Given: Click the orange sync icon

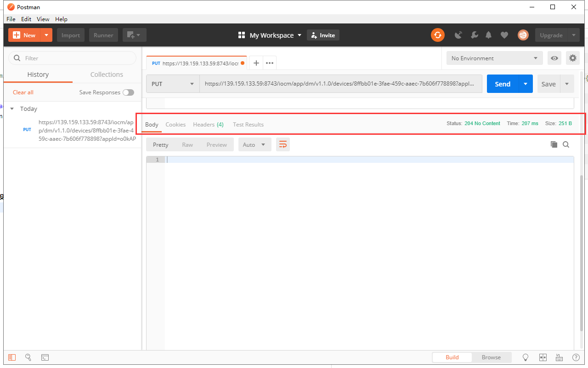Looking at the screenshot, I should (437, 35).
